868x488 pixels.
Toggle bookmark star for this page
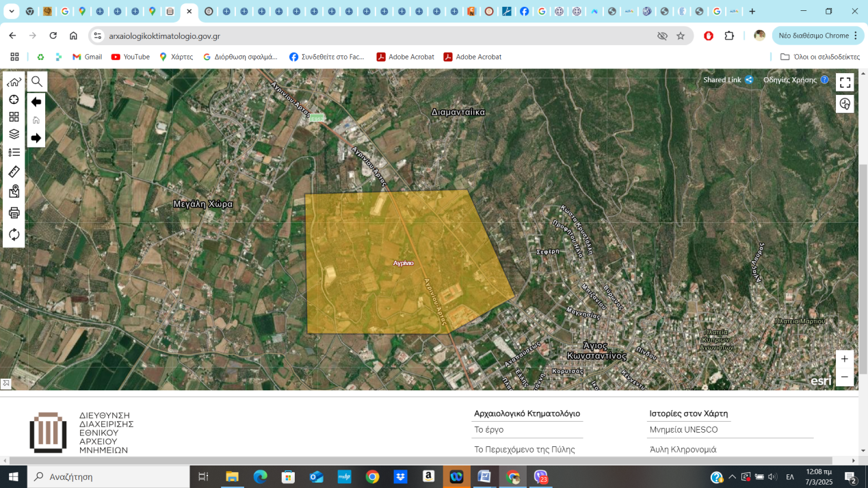point(681,36)
